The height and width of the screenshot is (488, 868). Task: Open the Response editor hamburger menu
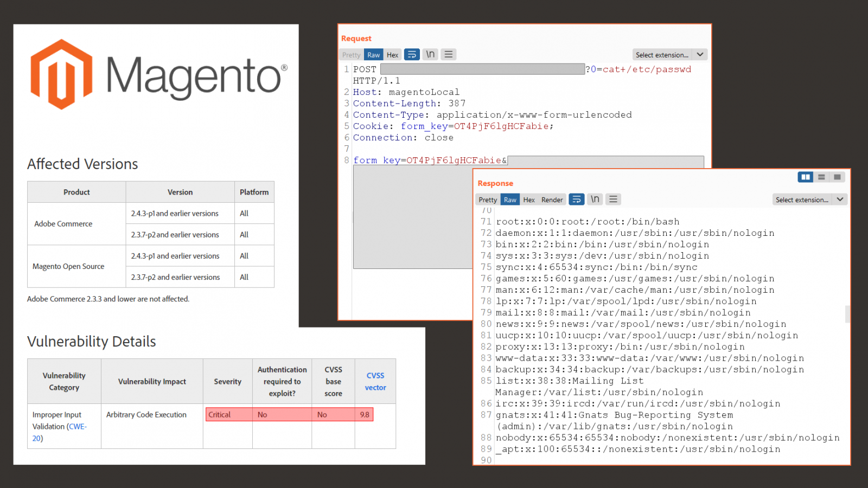click(x=613, y=199)
